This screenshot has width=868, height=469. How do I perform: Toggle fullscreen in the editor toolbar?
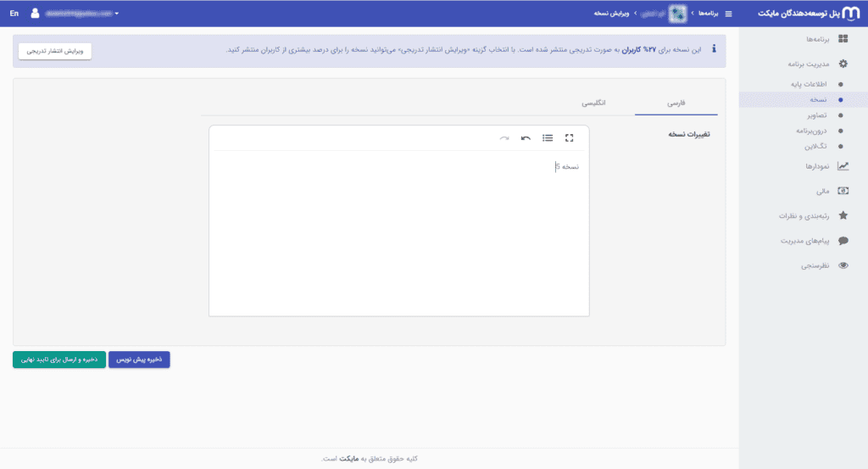click(x=569, y=138)
